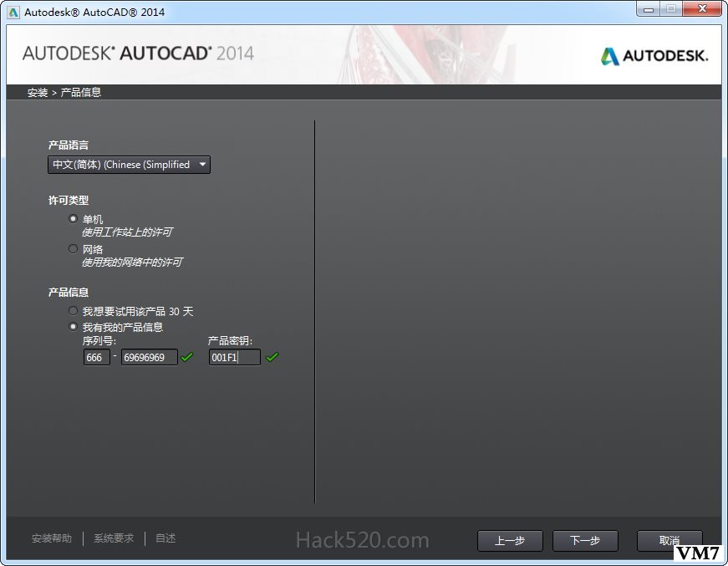728x566 pixels.
Task: Click 上一步 back button
Action: click(510, 541)
